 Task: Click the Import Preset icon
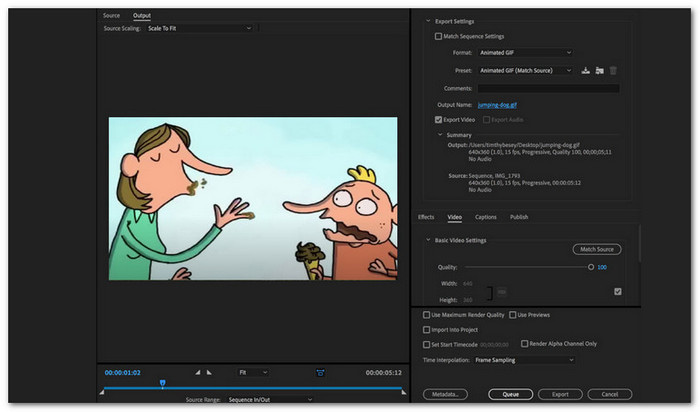[600, 71]
